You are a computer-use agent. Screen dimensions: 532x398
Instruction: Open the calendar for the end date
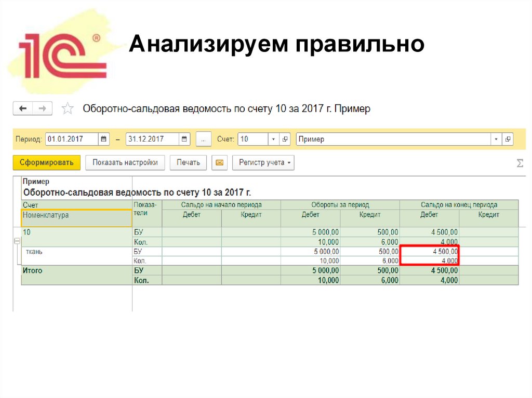point(183,139)
